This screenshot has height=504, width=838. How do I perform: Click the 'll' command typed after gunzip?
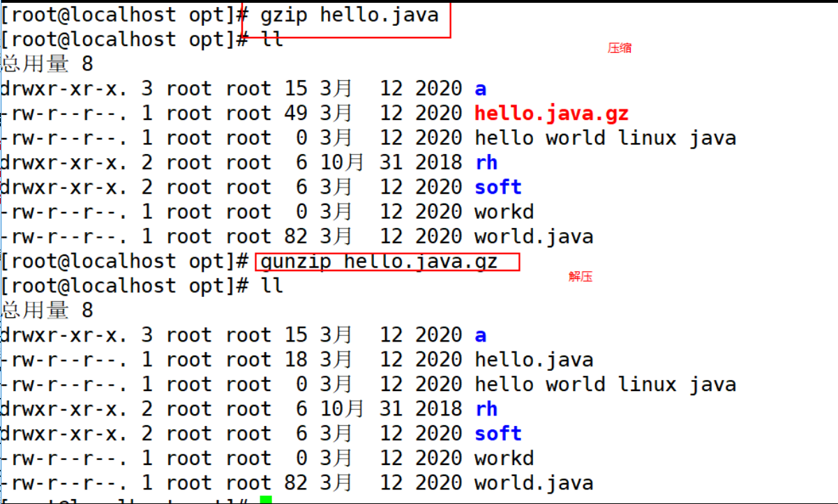tap(271, 286)
